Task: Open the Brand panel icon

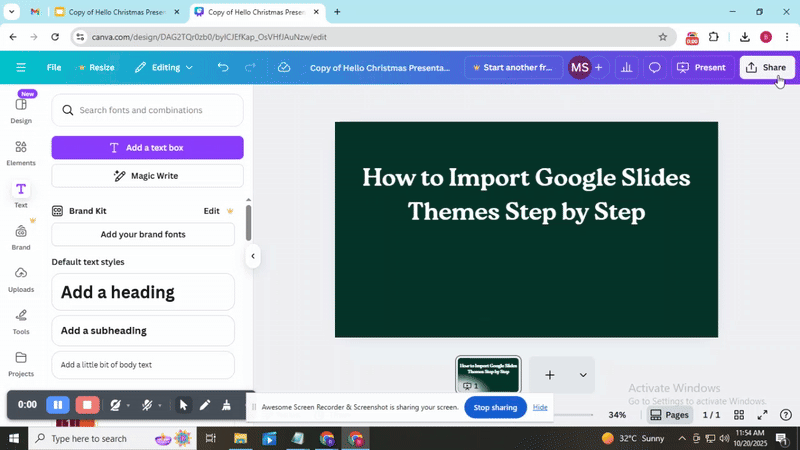Action: point(21,235)
